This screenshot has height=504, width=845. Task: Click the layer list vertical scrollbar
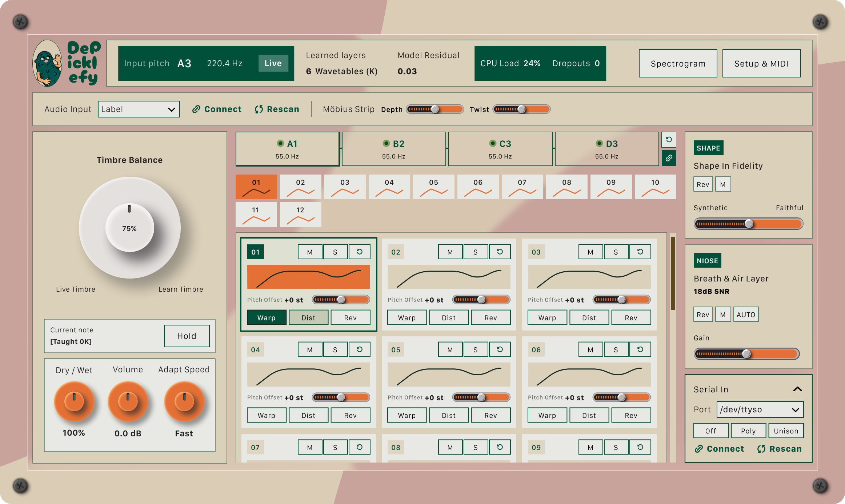click(673, 273)
